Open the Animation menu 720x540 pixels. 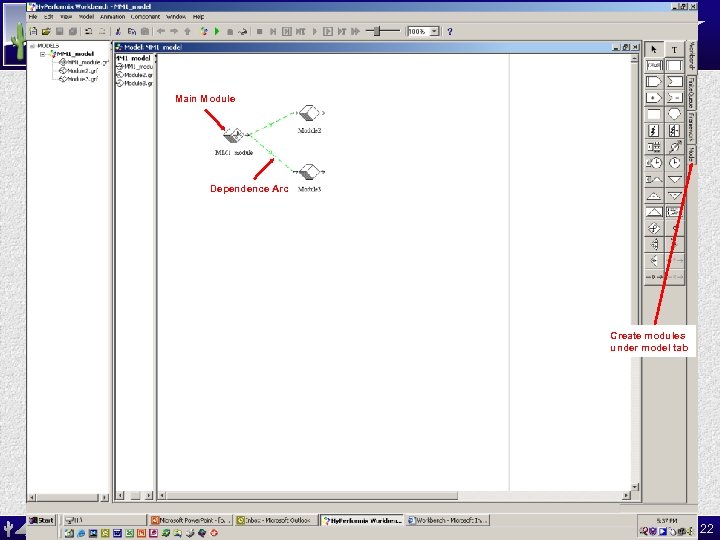[112, 17]
